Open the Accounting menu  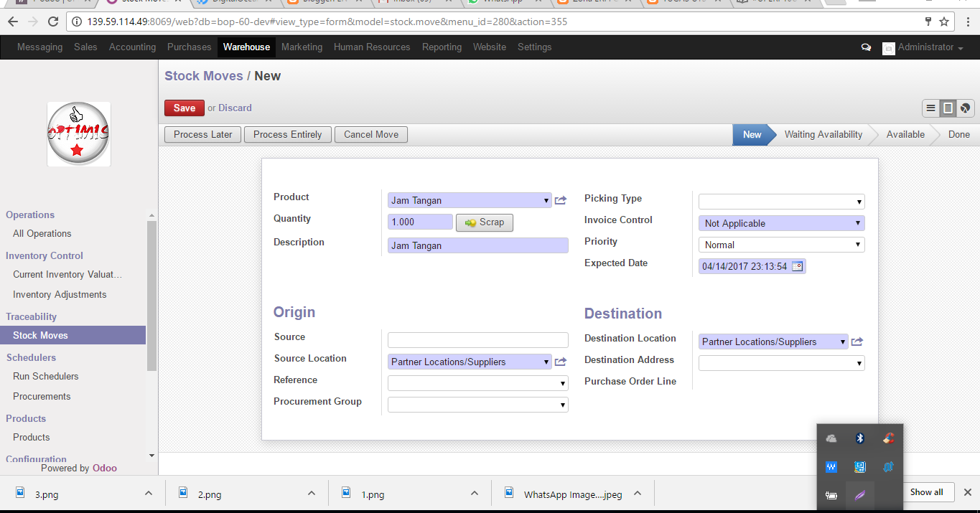132,47
